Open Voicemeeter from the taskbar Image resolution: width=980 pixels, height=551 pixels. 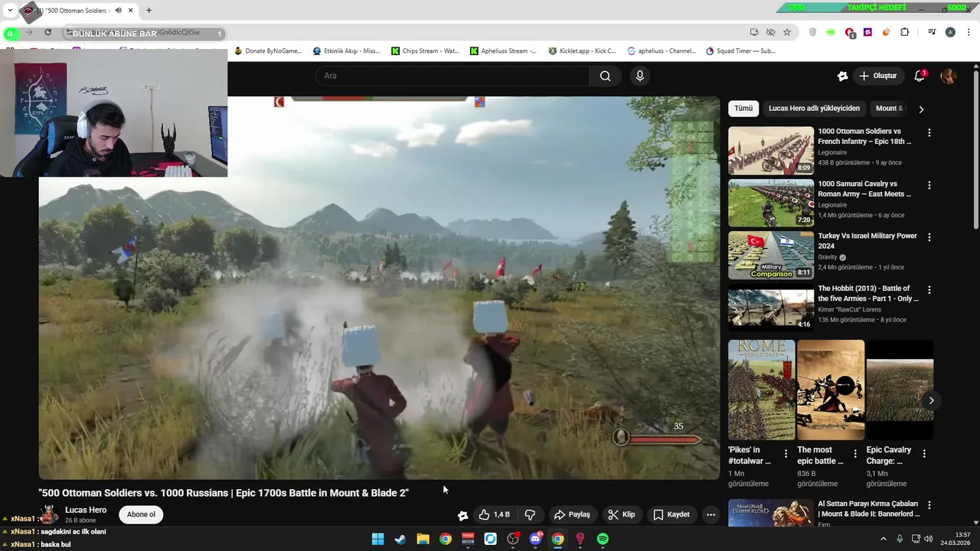pos(468,539)
